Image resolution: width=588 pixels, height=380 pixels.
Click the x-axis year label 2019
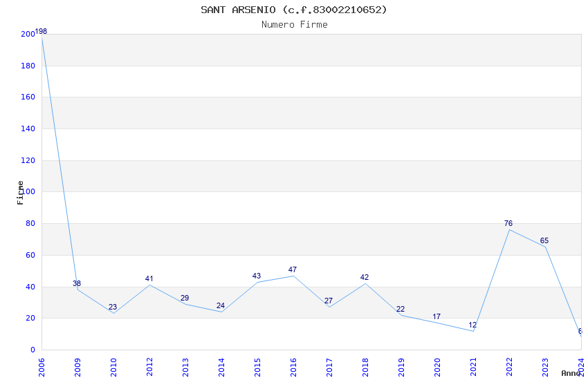tap(401, 368)
